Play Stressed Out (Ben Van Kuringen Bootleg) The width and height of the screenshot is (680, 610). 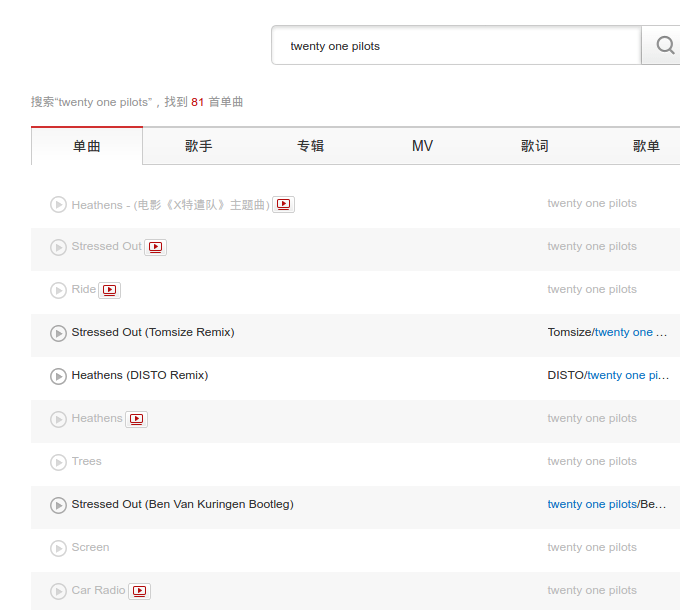point(58,505)
